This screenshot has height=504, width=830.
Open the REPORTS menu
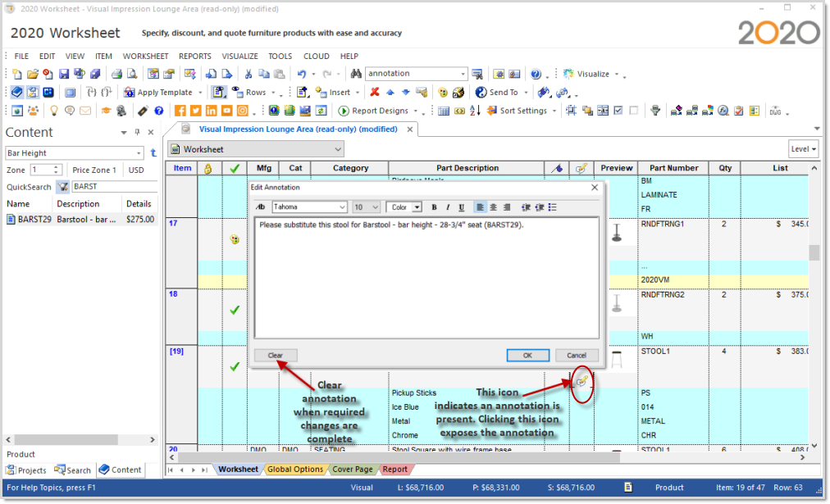(x=195, y=56)
